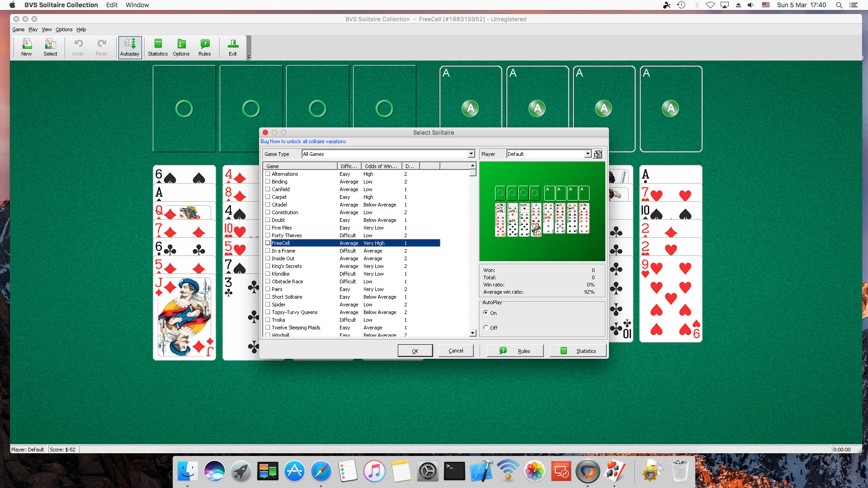Click the New game icon in toolbar

[26, 47]
